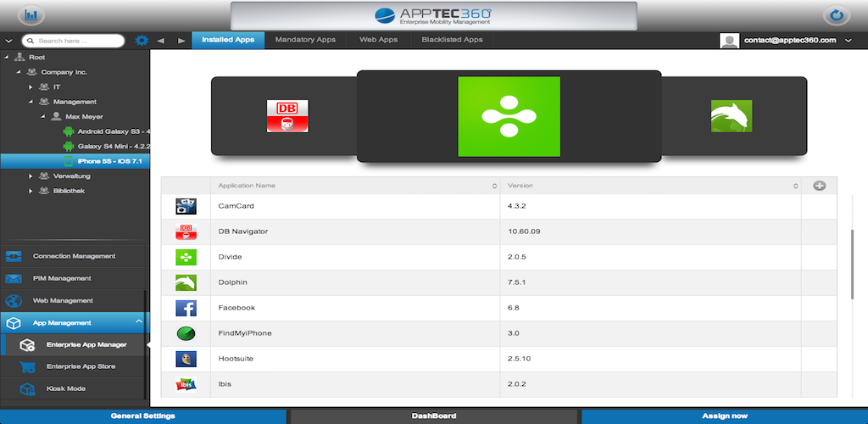Image resolution: width=868 pixels, height=424 pixels.
Task: Click in the Search here field
Action: (73, 41)
